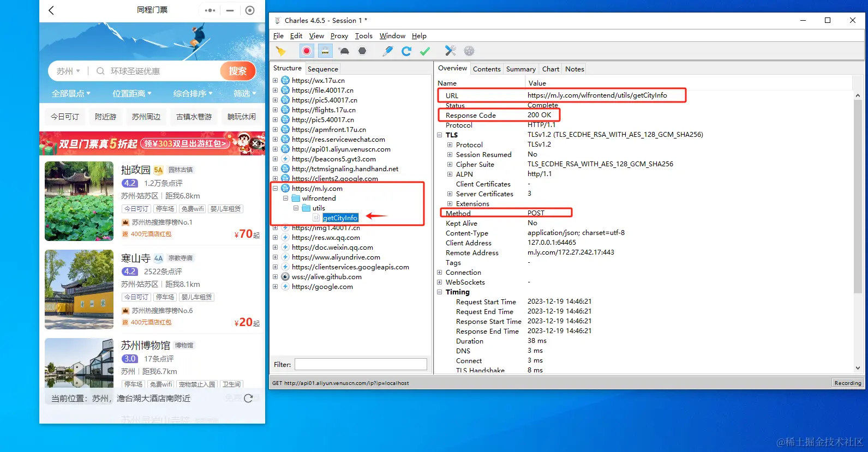The image size is (868, 452).
Task: Click the Overview panel vertical scrollbar
Action: [x=858, y=196]
